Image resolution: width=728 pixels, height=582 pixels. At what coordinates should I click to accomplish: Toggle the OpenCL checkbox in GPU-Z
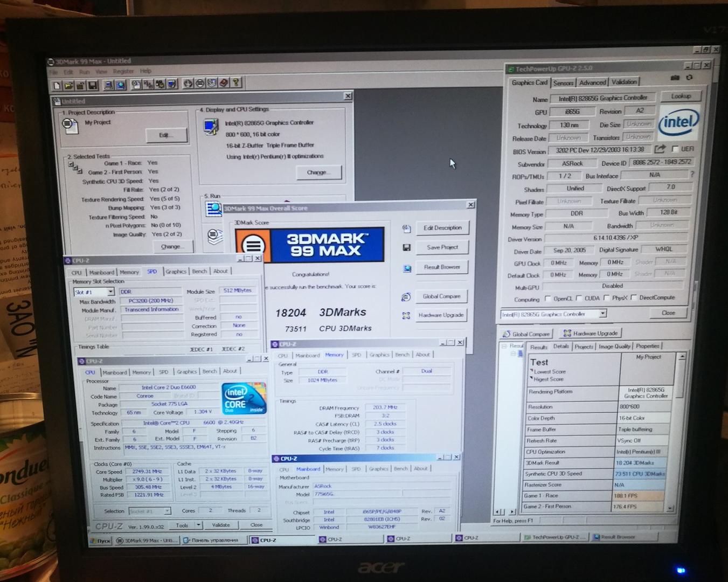tap(548, 299)
